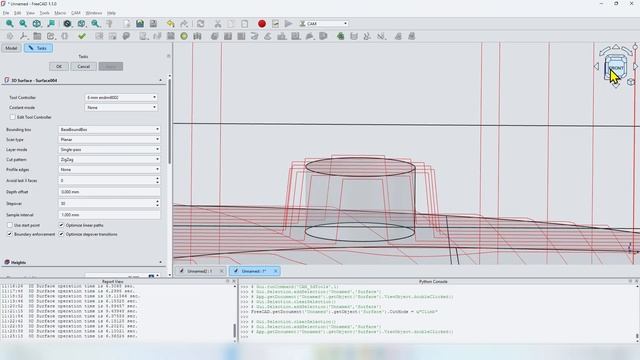Toggle Boundary enforcement checkbox
The width and height of the screenshot is (640, 360).
[x=10, y=234]
